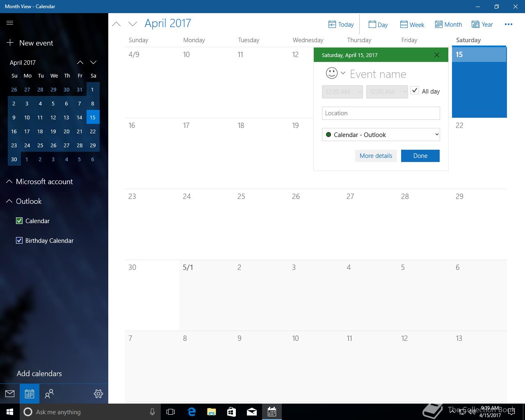Select Saturday the 15th in month grid

point(479,82)
